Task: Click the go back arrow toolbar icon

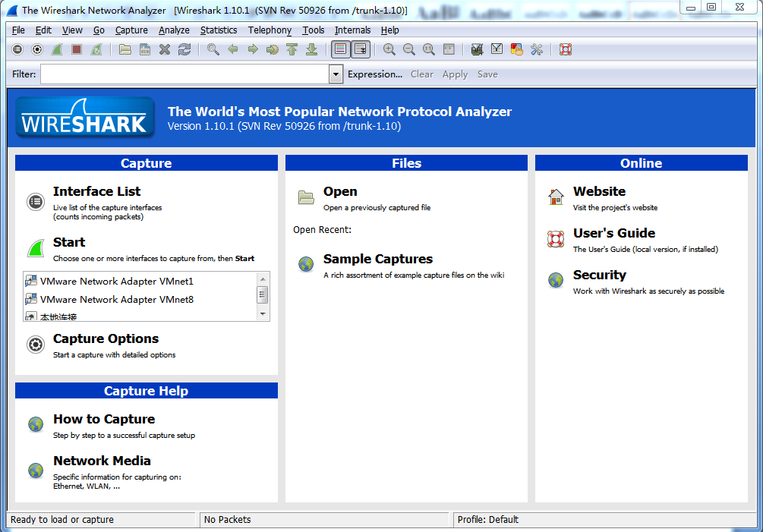Action: point(233,49)
